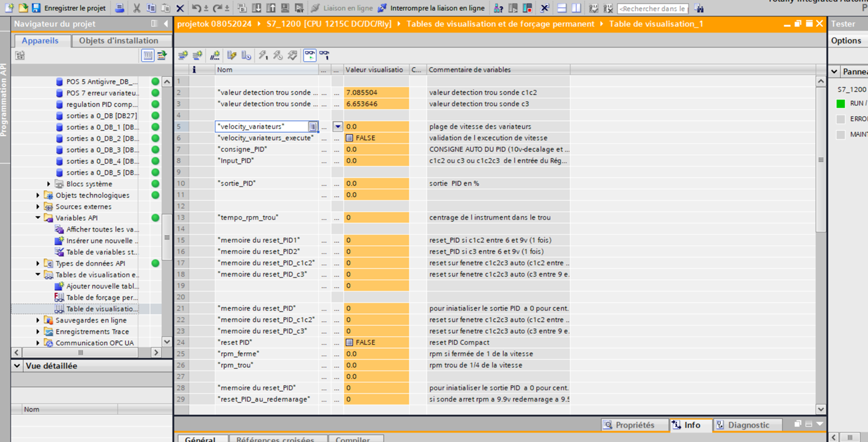Expand the Objets technologiques tree node

(38, 195)
